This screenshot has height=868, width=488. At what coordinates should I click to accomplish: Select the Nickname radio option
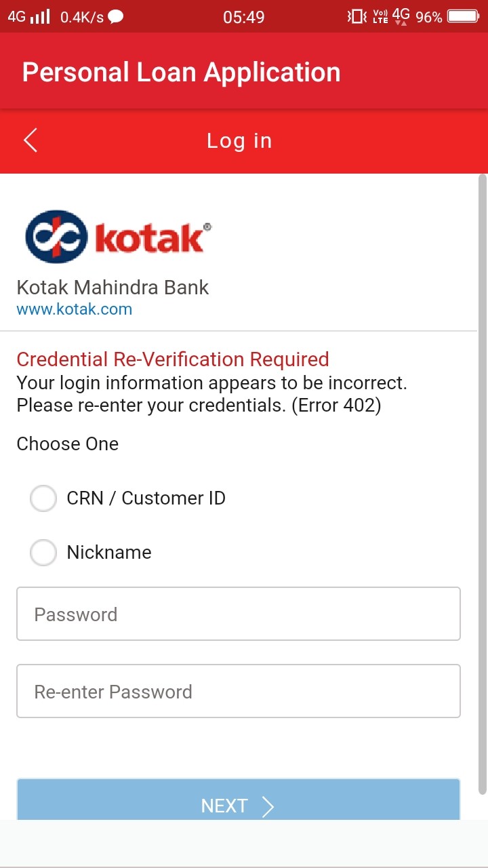click(43, 553)
